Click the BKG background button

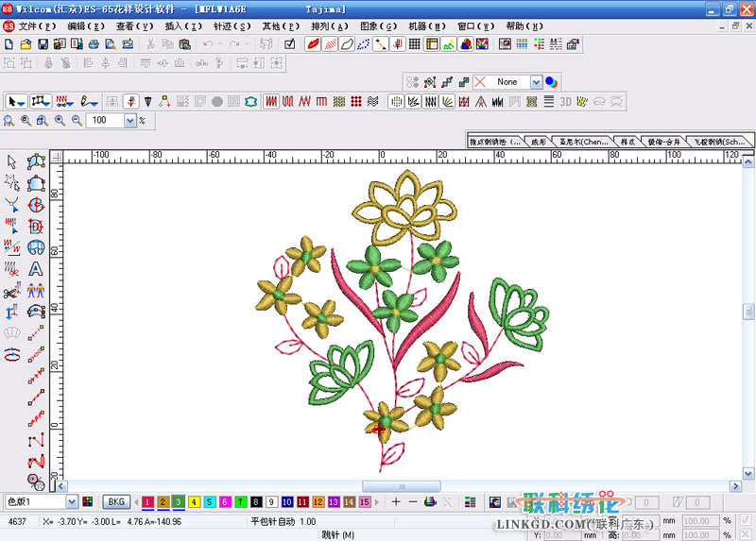[x=116, y=501]
